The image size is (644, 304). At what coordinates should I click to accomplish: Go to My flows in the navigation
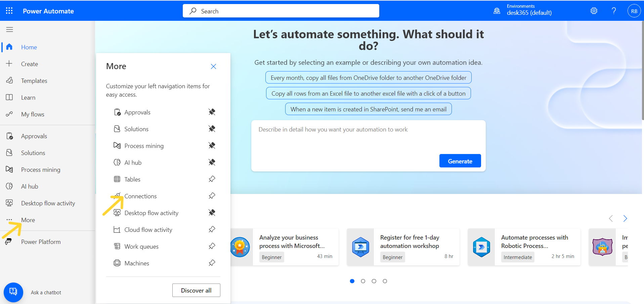32,114
